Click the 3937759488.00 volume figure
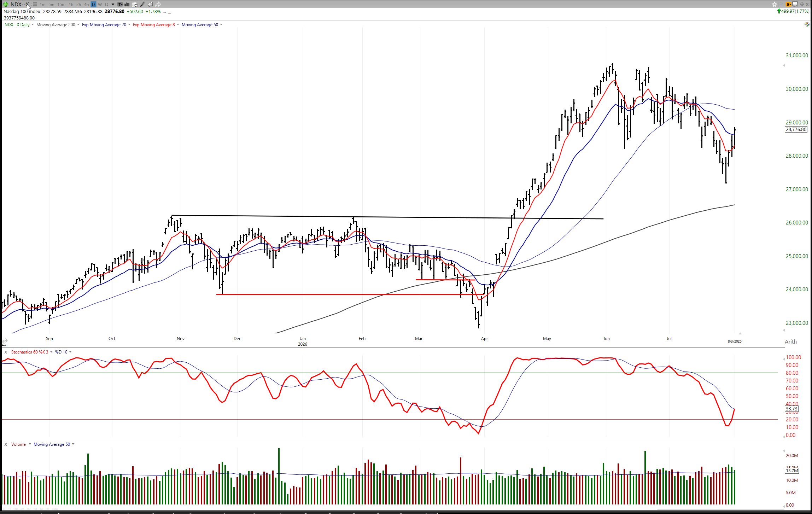This screenshot has width=812, height=514. [x=19, y=18]
